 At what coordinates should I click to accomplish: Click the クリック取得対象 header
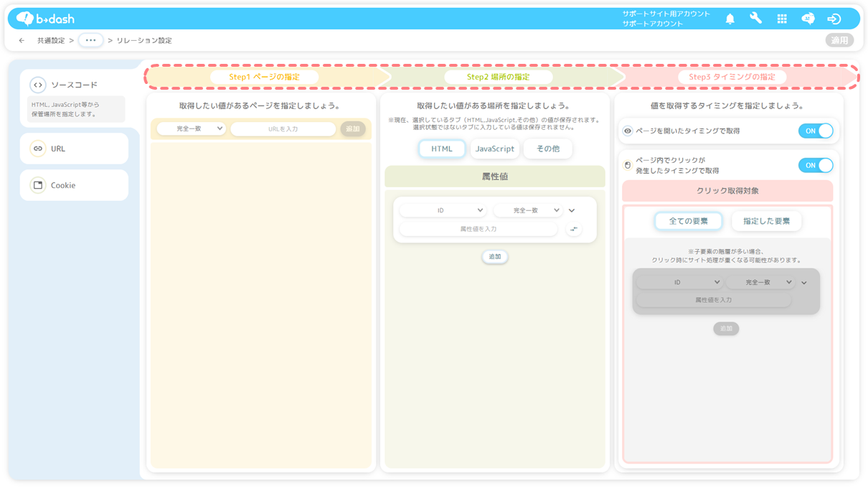coord(727,191)
